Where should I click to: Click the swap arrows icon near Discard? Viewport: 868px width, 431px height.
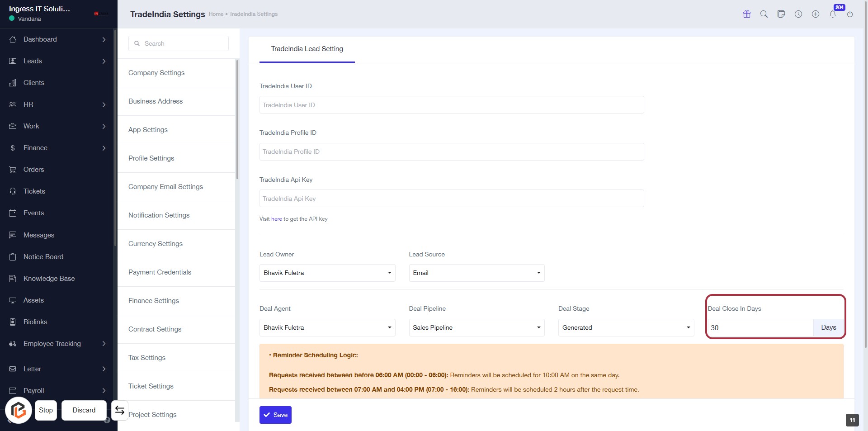pos(120,410)
